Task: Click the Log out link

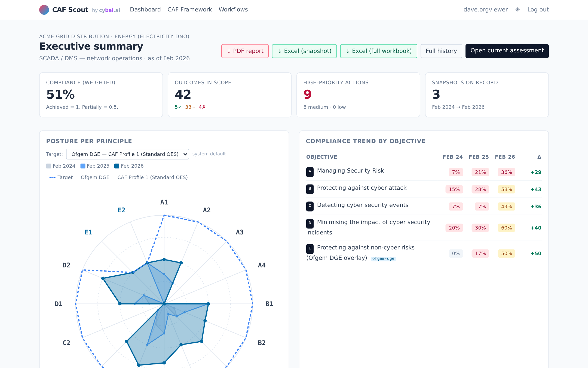Action: click(x=538, y=10)
